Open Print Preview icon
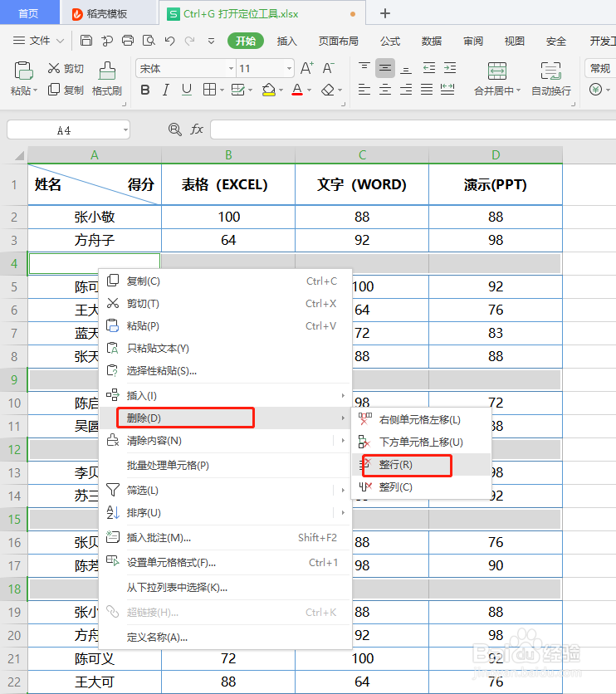 click(149, 41)
